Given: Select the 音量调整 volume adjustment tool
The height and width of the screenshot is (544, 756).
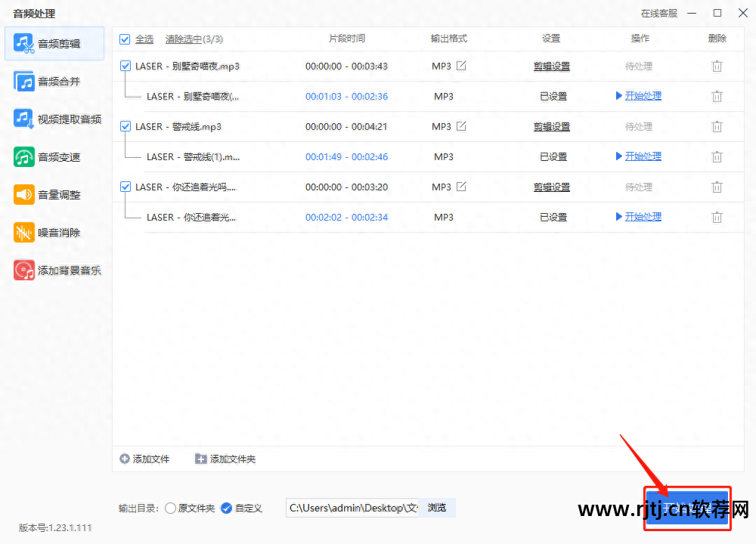Looking at the screenshot, I should (54, 194).
